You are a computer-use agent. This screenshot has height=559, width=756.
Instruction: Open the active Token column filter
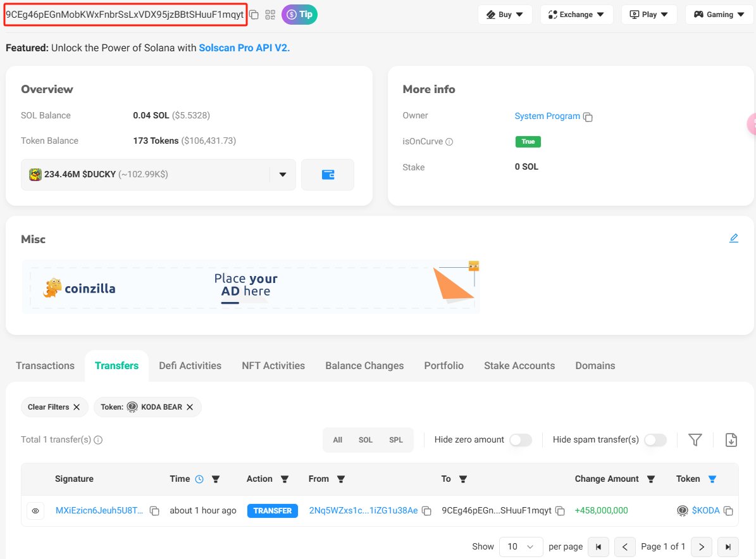coord(712,479)
